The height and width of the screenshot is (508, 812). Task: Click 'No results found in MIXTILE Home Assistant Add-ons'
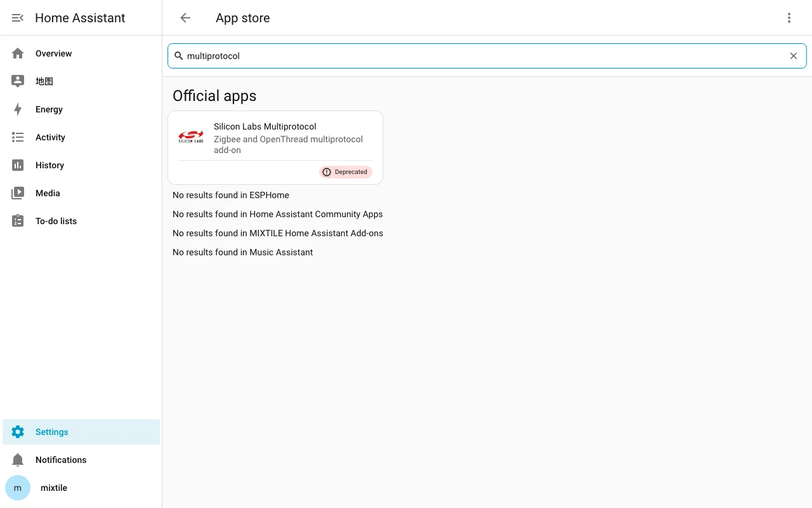[x=278, y=233]
